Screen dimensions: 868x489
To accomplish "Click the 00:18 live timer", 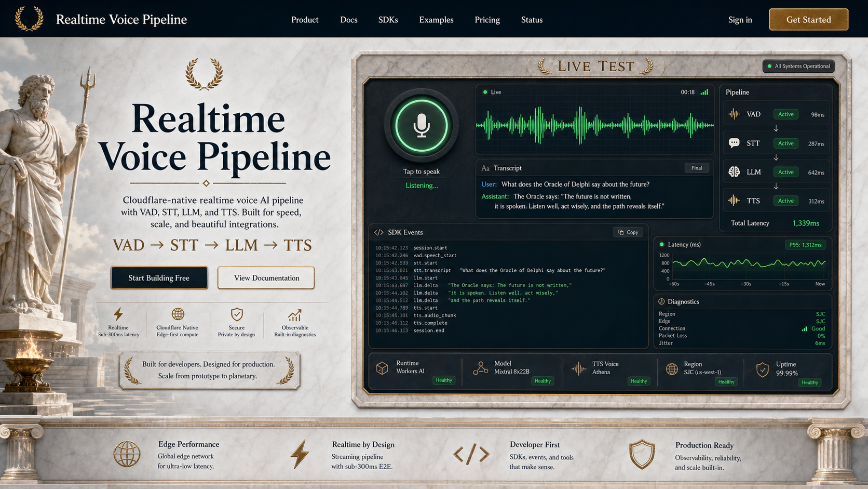I will pos(687,92).
